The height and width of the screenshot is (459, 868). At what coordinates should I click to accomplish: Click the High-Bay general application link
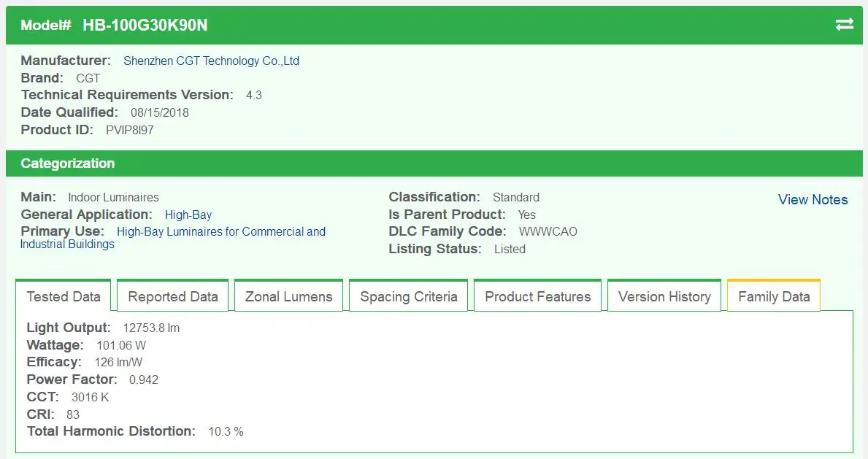188,215
